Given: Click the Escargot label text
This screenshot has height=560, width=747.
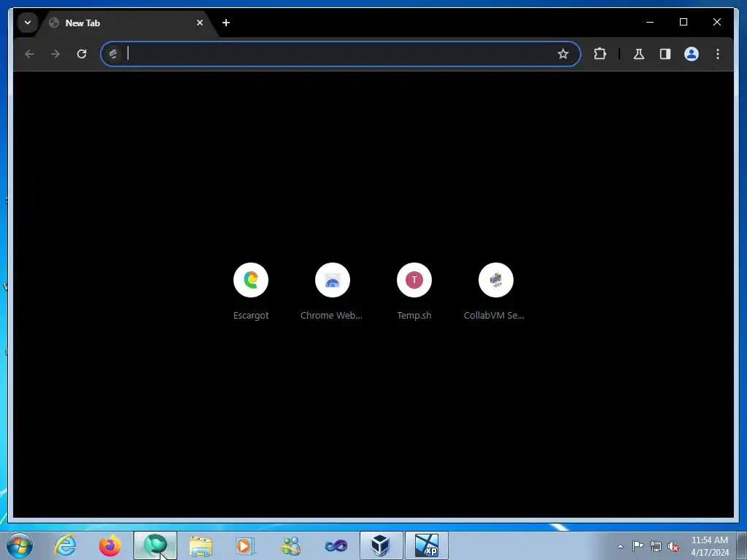Looking at the screenshot, I should 251,316.
